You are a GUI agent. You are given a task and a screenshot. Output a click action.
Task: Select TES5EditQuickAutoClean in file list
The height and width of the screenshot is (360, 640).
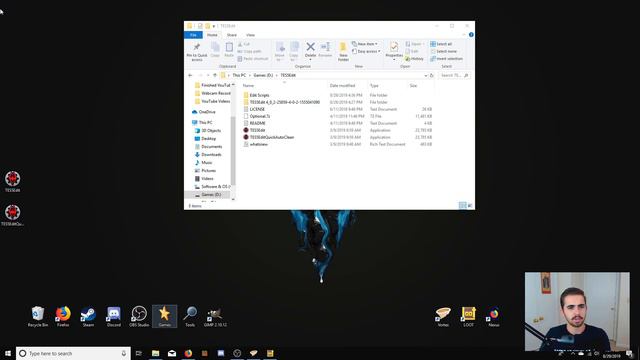271,137
